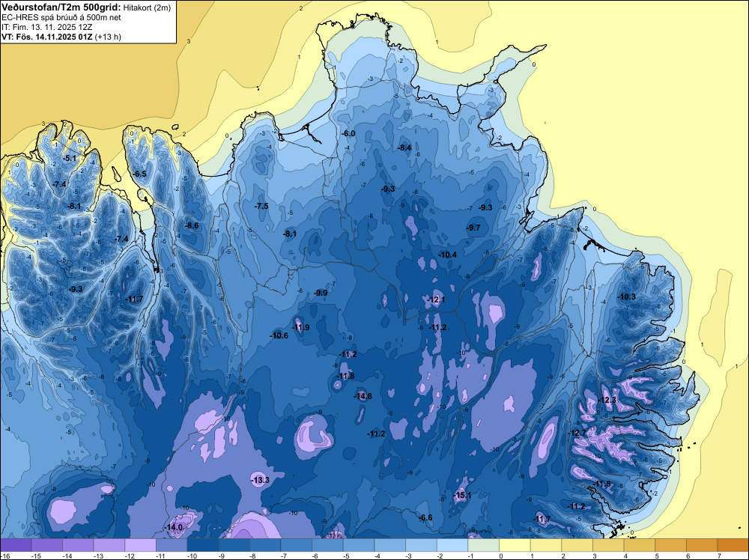Click the legend swatch between 4 and 5
Screen dimensions: 749x560
coord(640,545)
